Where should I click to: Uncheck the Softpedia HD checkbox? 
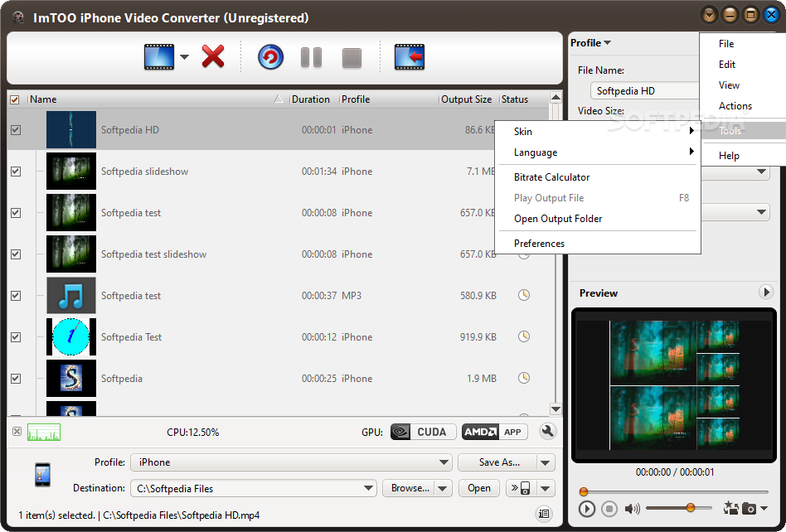point(16,130)
